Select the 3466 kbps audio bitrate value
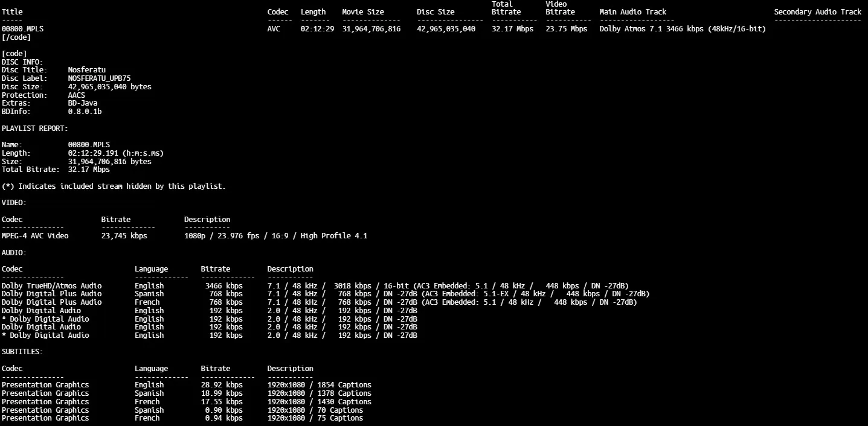868x426 pixels. (x=223, y=285)
